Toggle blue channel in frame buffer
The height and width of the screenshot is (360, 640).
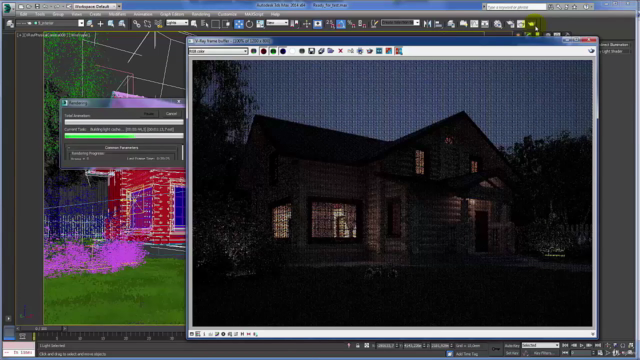point(283,51)
